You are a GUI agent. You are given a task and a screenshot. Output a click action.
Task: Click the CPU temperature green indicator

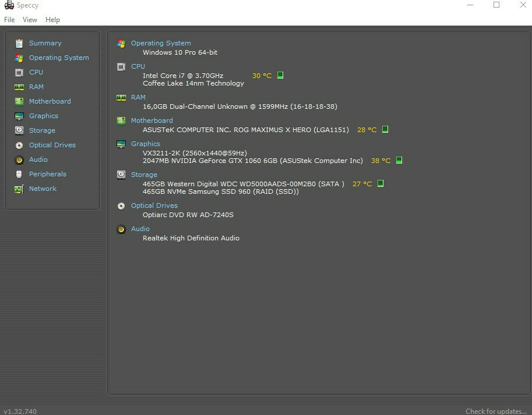tap(280, 75)
